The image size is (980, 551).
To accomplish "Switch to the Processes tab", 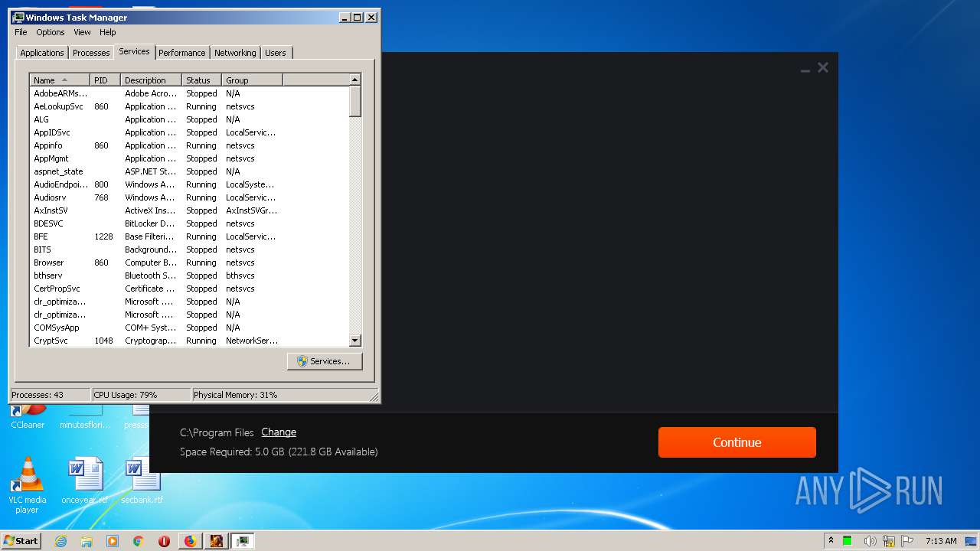I will tap(91, 53).
